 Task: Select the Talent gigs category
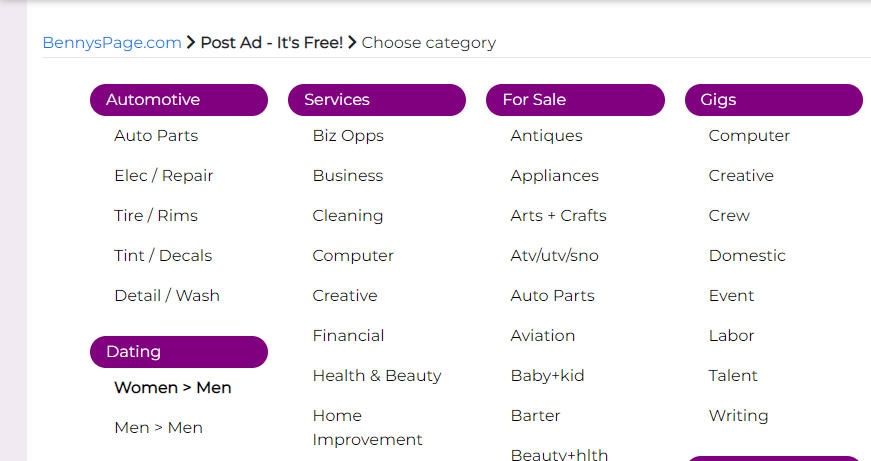pyautogui.click(x=733, y=376)
